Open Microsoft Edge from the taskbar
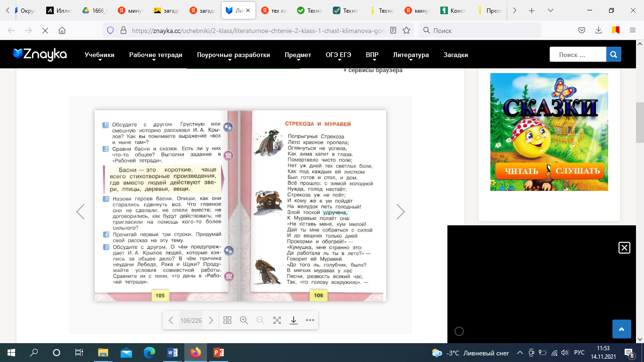 pos(149,353)
